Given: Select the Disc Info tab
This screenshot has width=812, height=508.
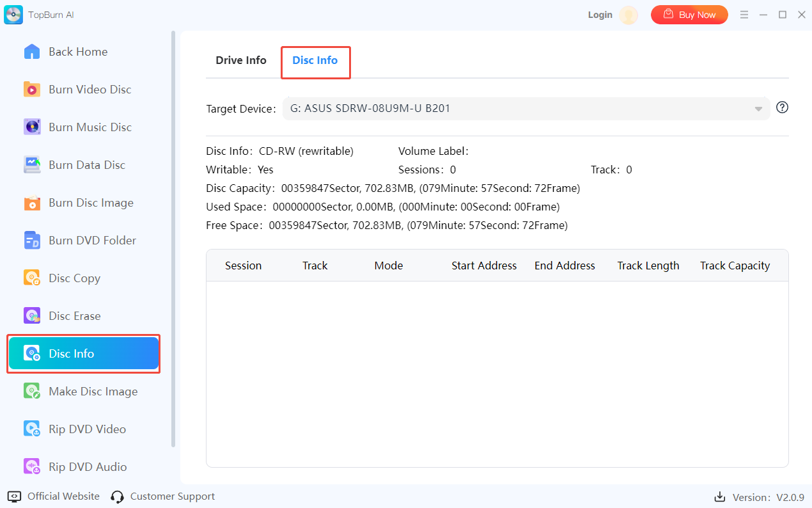Looking at the screenshot, I should 315,61.
